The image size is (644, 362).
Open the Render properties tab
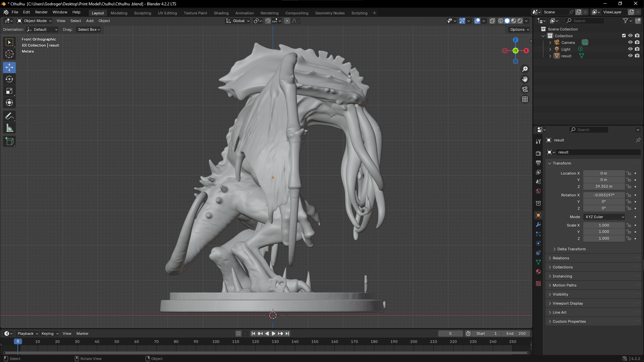pos(538,153)
